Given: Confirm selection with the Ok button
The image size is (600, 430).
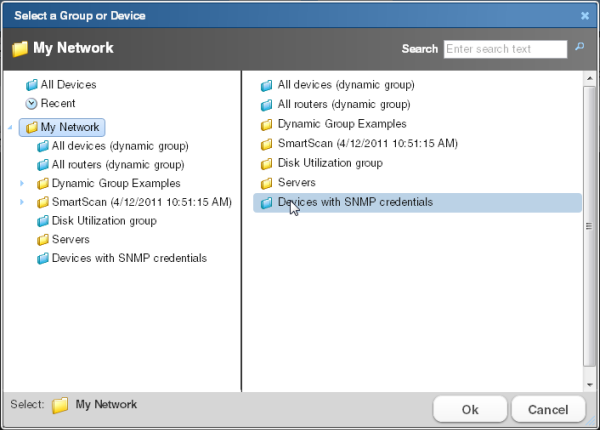Looking at the screenshot, I should 470,409.
